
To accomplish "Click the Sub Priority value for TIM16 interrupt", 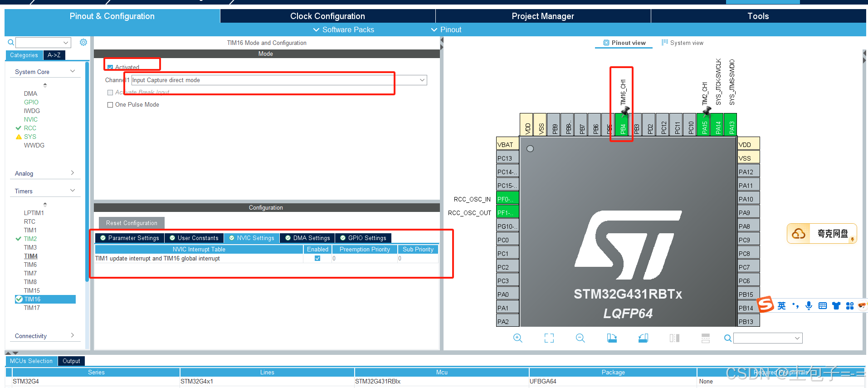I will click(418, 258).
